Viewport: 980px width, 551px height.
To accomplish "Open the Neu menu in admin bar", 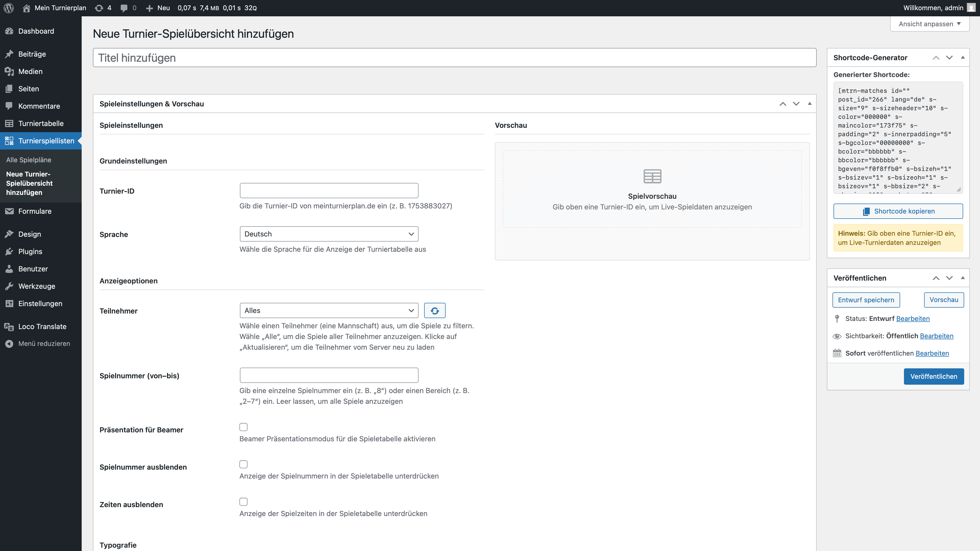I will coord(158,8).
